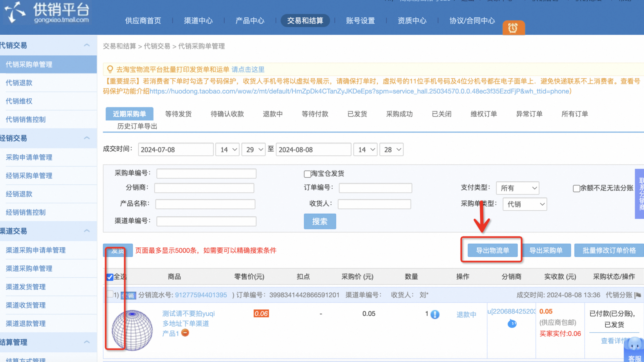Viewport: 644px width, 362px height.
Task: Open the end hour dropdown after 2024-08-08
Action: [x=365, y=149]
